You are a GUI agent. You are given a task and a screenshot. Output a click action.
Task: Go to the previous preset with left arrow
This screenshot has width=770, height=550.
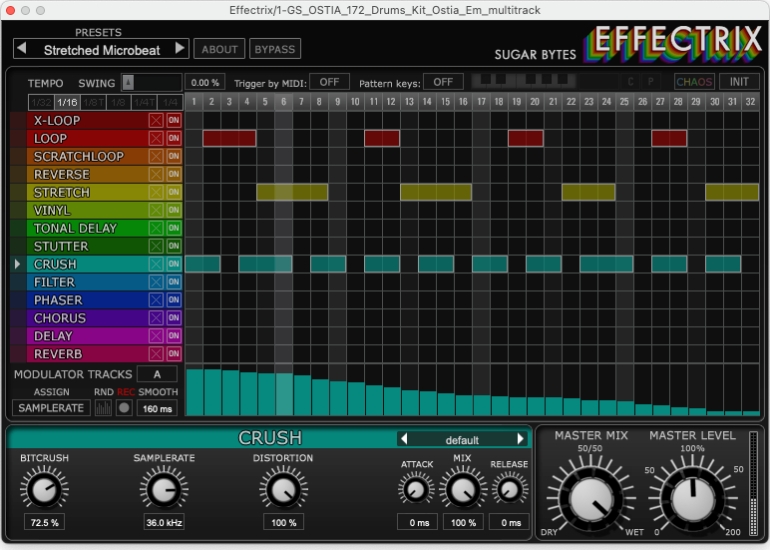pos(21,48)
